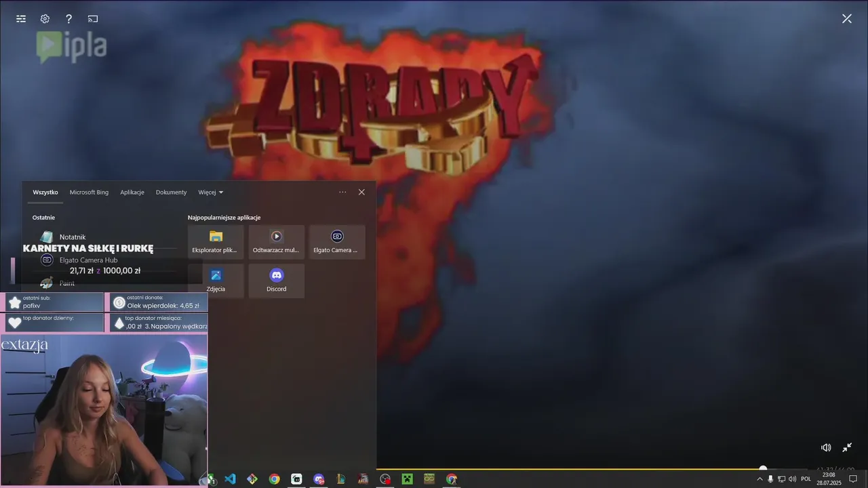Launch Elgato Camera Hub app tile
Screen dimensions: 868x488
point(337,242)
